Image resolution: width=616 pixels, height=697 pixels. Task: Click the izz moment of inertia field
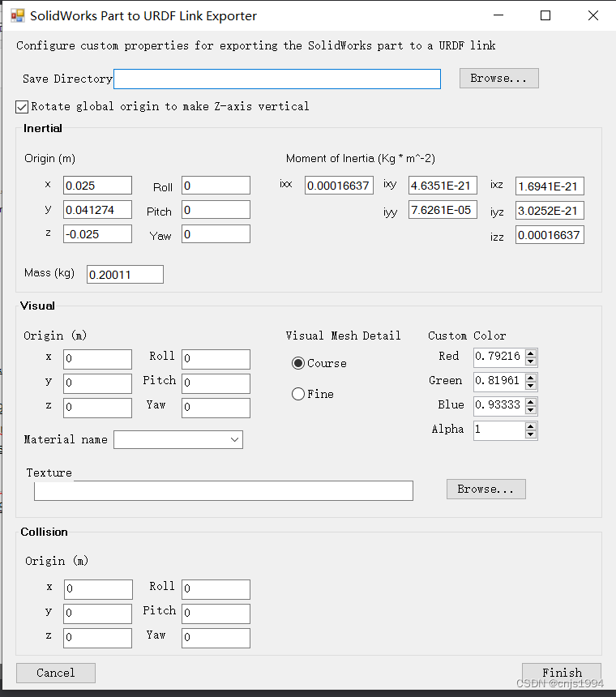point(550,235)
